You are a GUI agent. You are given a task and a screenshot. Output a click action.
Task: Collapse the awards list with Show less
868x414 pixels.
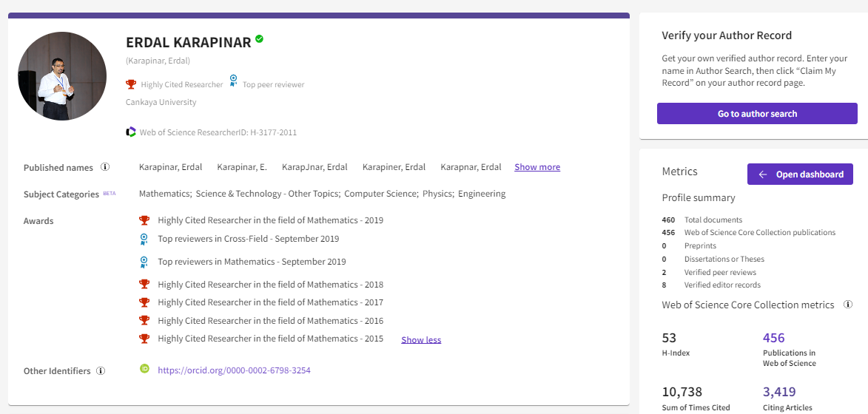(421, 340)
